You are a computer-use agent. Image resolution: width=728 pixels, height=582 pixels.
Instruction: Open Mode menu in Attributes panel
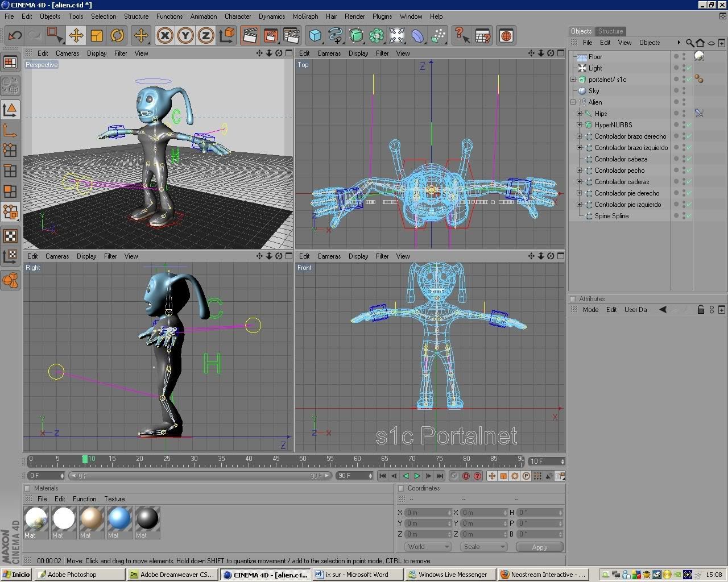pos(590,310)
